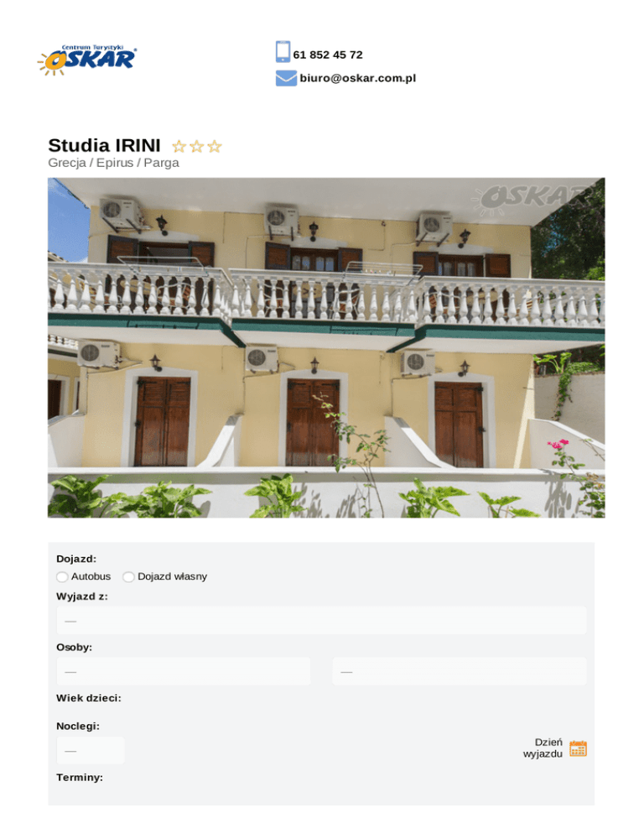Click the blue envelope email icon

[286, 78]
